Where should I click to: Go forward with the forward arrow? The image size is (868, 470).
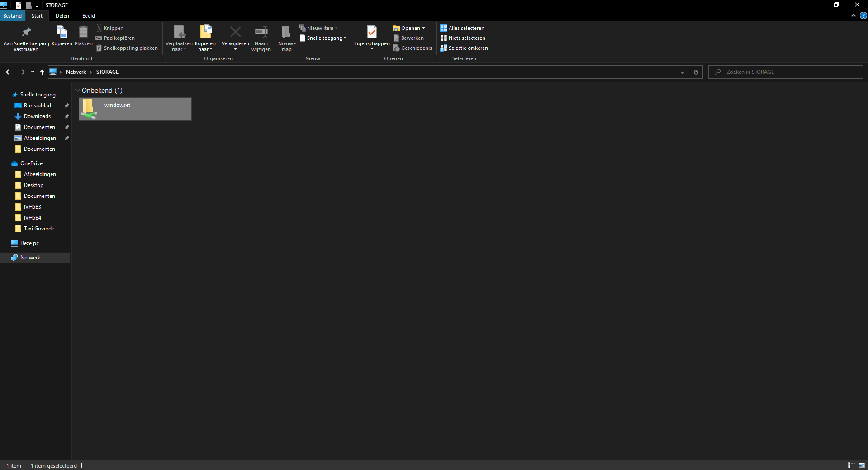22,72
